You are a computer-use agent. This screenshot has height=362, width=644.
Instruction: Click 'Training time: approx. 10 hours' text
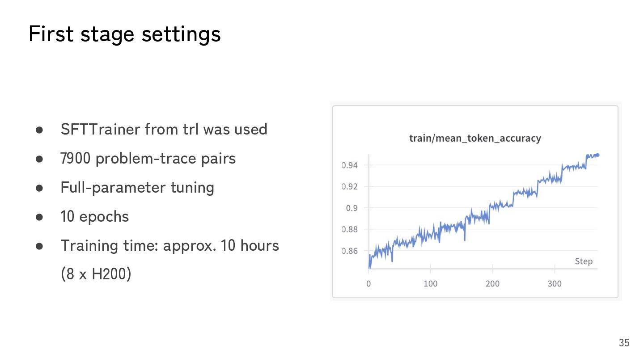(x=170, y=246)
